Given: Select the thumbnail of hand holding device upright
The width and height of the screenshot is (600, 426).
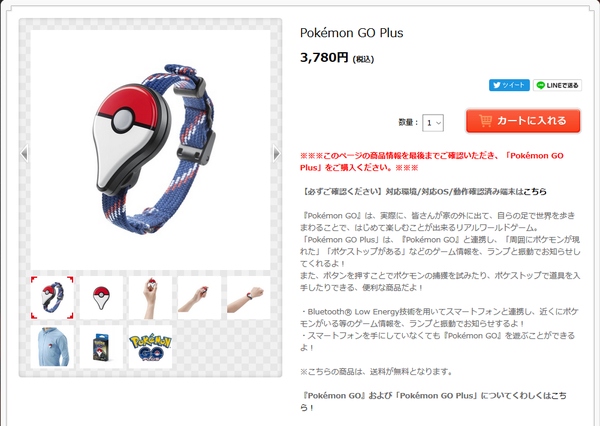Looking at the screenshot, I should tap(150, 298).
